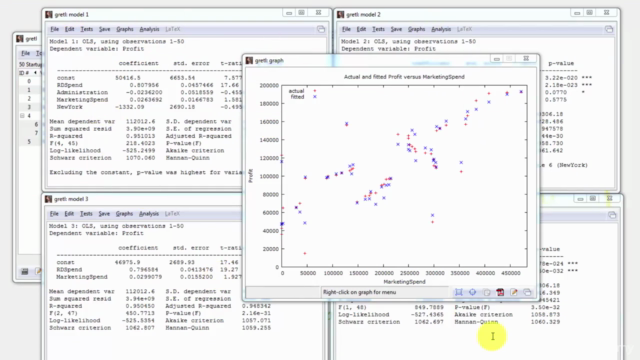Open File menu in model 3 window
The image size is (640, 360).
click(54, 214)
